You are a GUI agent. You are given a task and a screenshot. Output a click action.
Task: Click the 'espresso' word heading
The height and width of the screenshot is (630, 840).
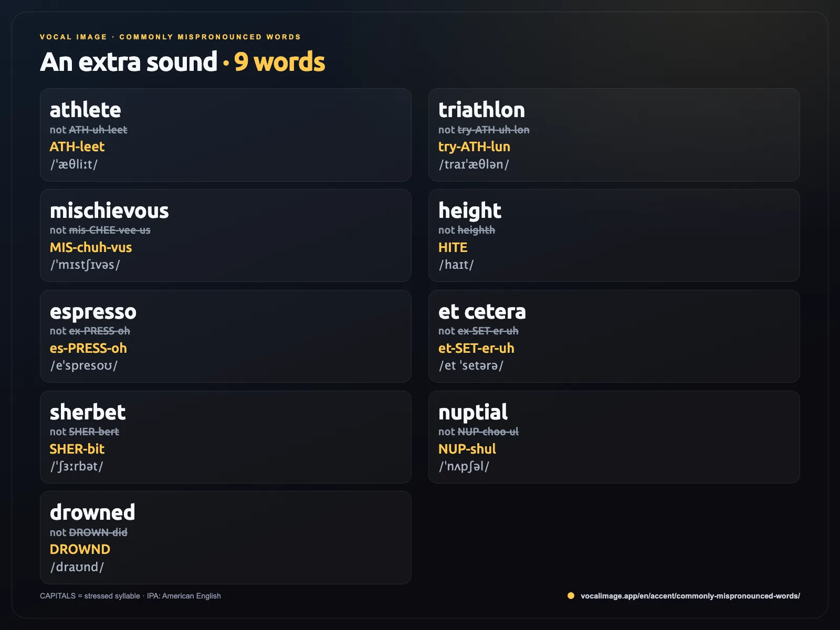(93, 312)
